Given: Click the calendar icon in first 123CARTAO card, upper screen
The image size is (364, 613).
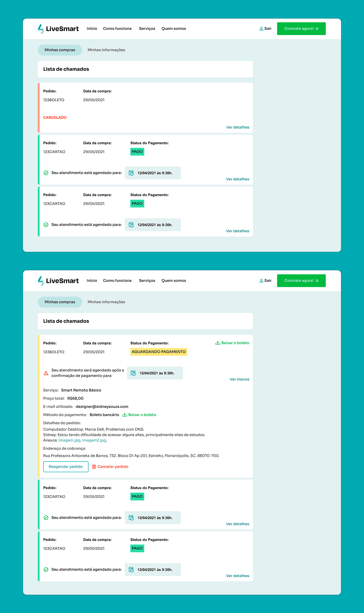Looking at the screenshot, I should [131, 173].
